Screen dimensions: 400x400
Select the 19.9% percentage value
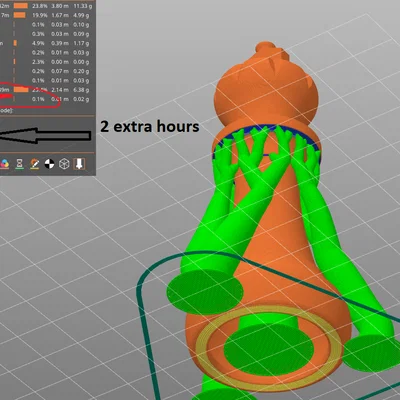pos(40,15)
